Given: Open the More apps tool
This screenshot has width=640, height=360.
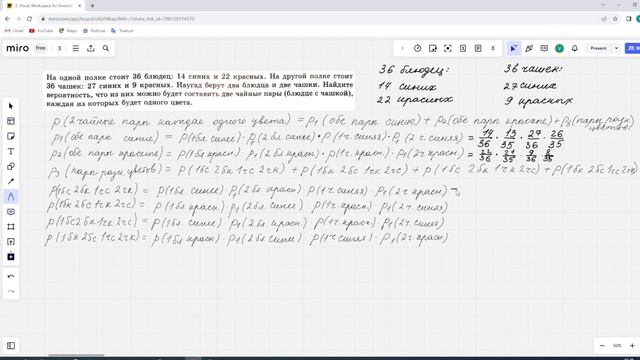Looking at the screenshot, I should (11, 257).
